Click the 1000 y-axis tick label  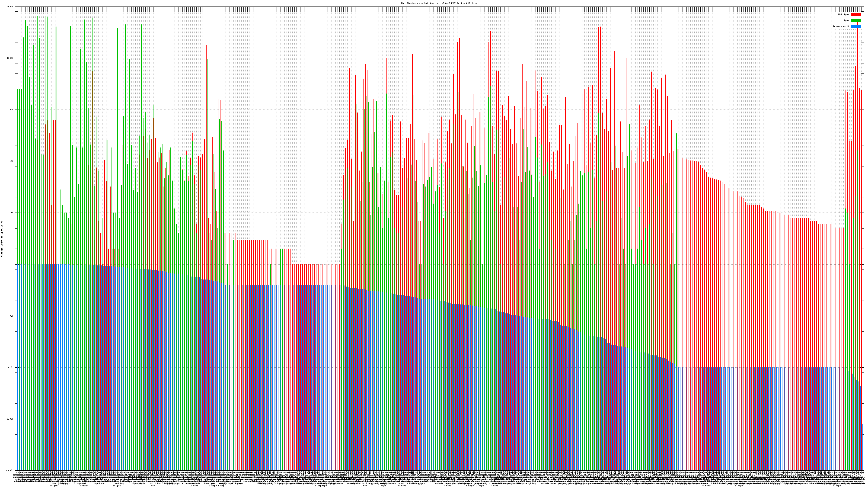pos(11,110)
